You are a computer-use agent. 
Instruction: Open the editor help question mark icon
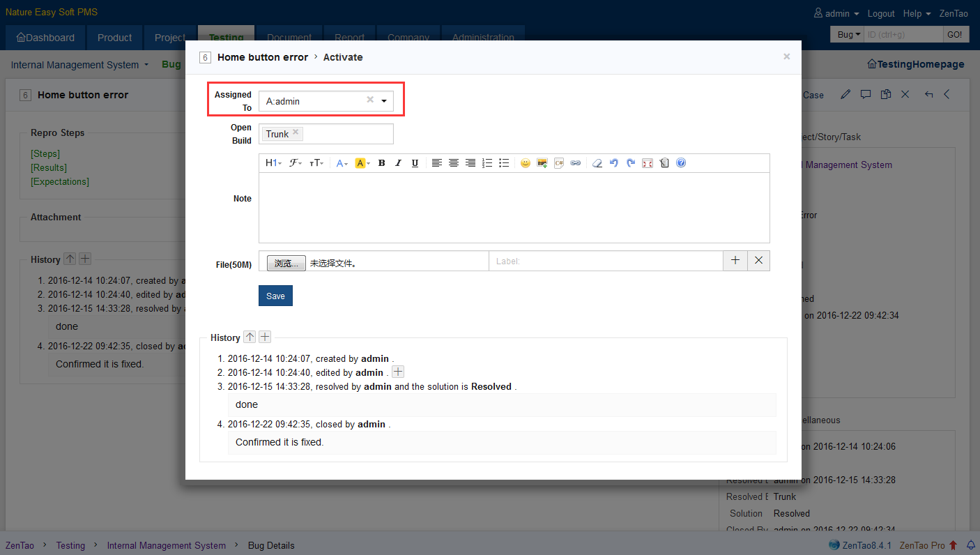point(681,163)
